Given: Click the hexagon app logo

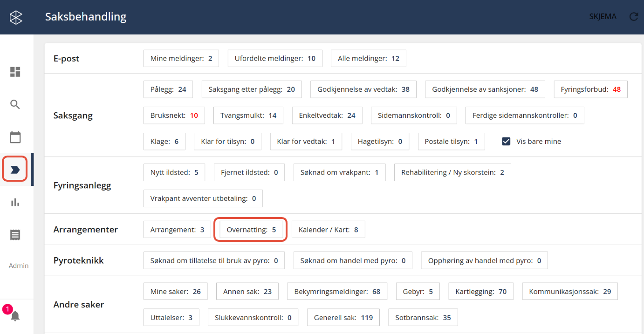Looking at the screenshot, I should coord(16,17).
